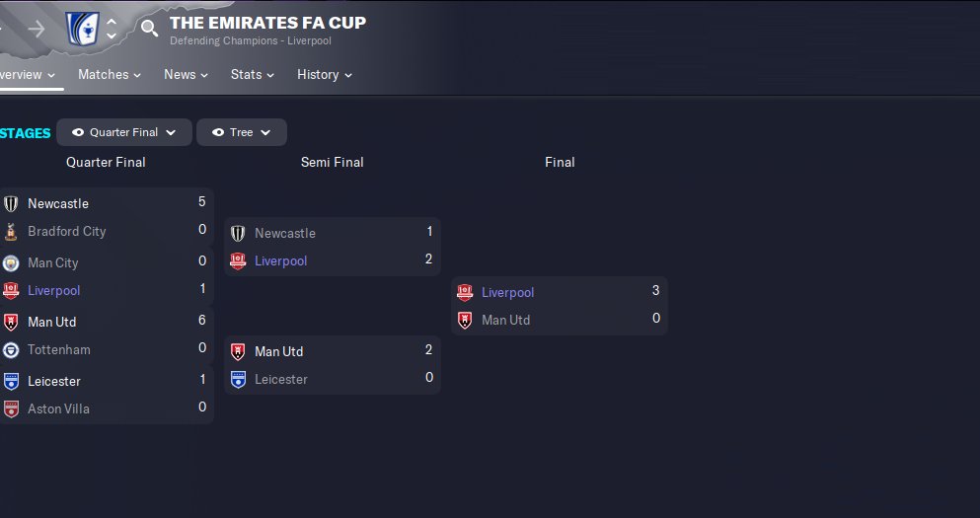Click the forward navigation arrow
980x518 pixels.
point(37,28)
